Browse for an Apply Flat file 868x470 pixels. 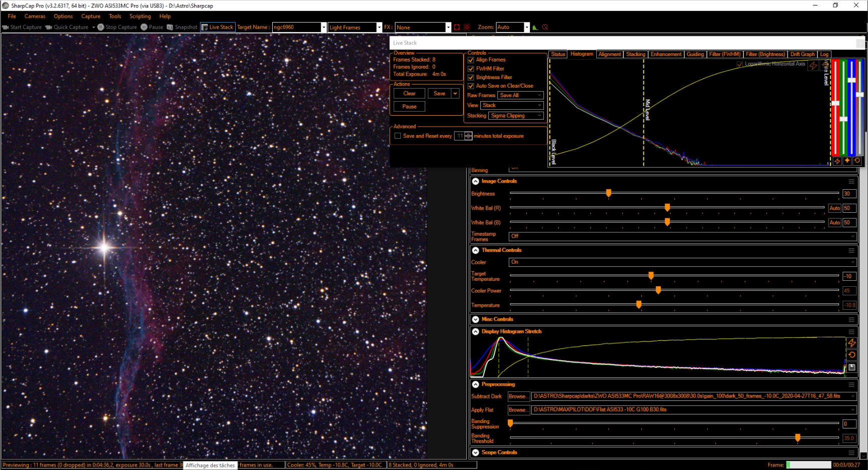518,410
